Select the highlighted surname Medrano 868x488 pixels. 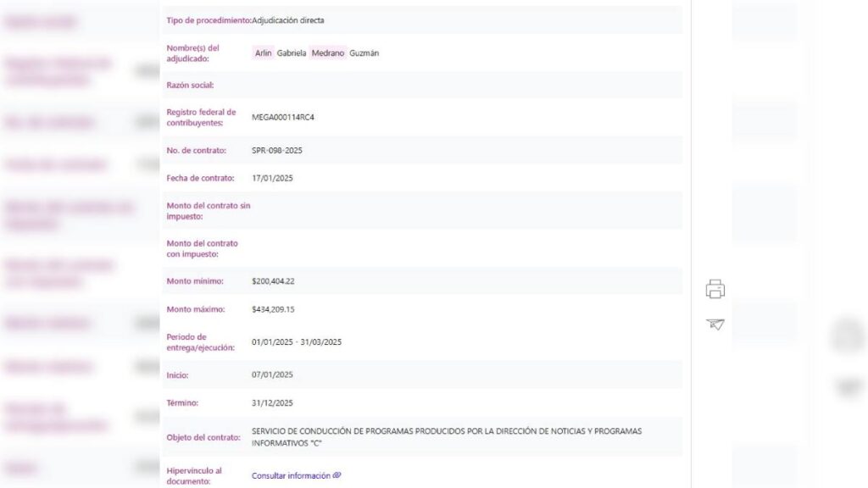coord(328,53)
